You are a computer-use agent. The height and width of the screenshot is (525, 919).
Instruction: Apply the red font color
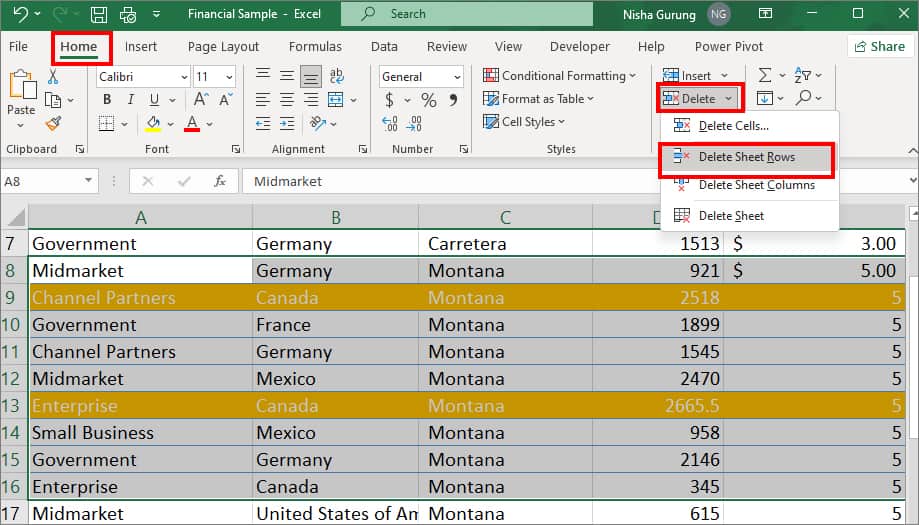click(x=192, y=124)
